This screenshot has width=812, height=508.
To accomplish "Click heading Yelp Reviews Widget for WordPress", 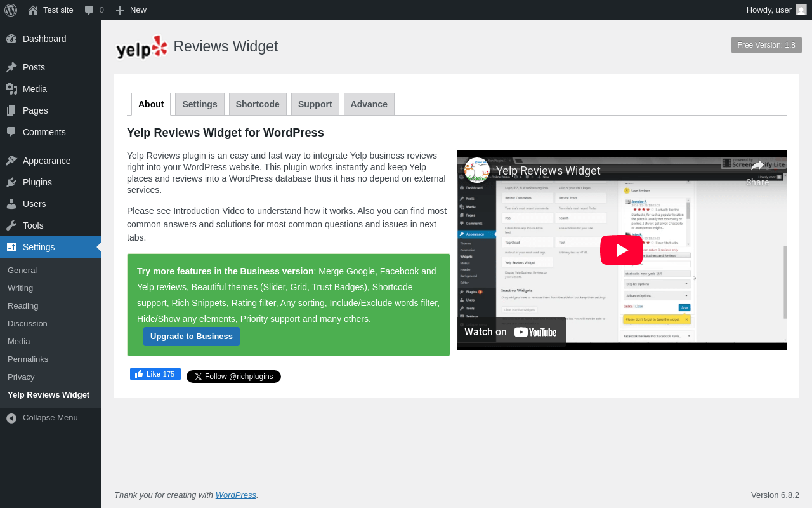I will (x=225, y=133).
